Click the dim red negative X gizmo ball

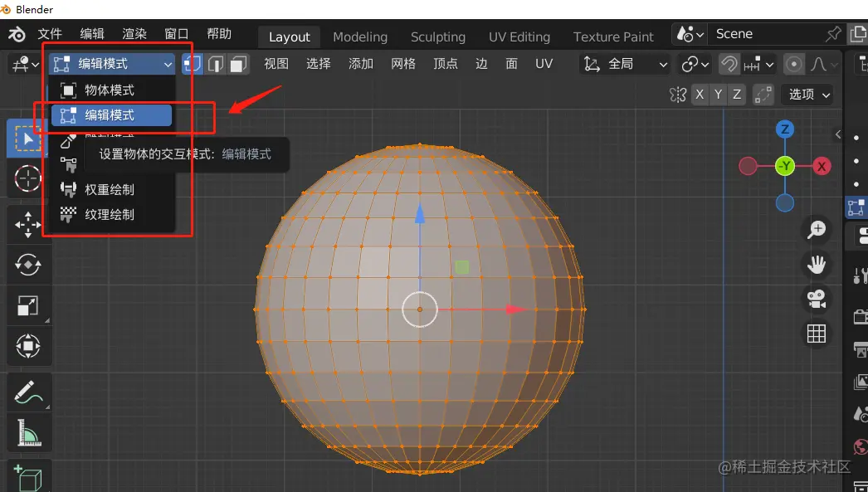(x=748, y=166)
